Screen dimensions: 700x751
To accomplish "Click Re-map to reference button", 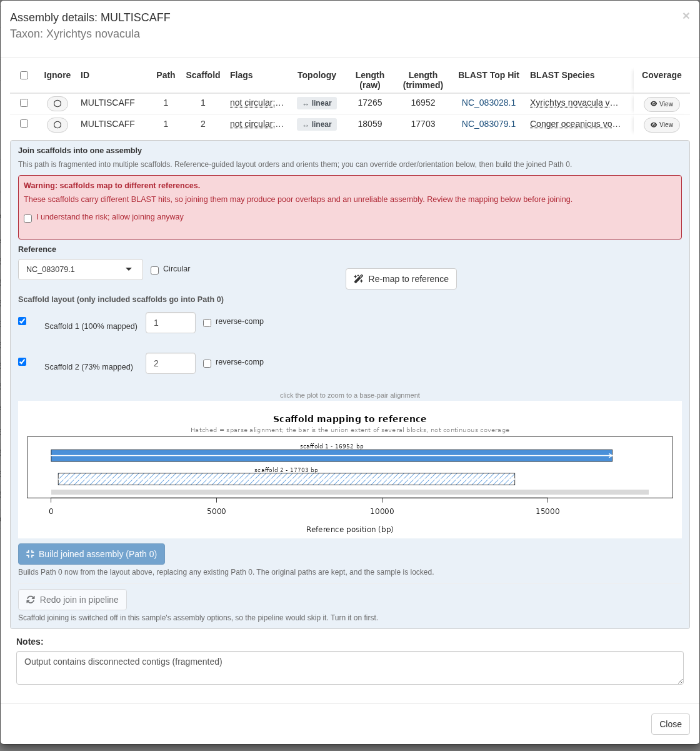I will [401, 279].
